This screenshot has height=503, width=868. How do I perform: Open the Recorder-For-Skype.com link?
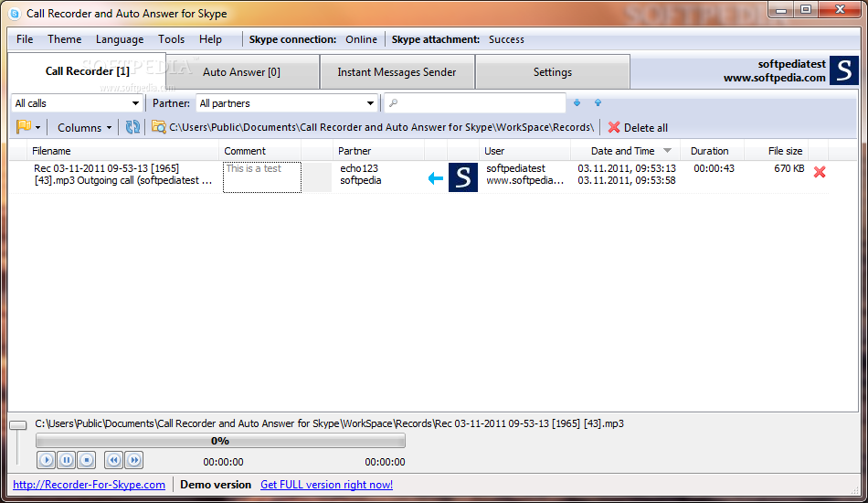90,485
